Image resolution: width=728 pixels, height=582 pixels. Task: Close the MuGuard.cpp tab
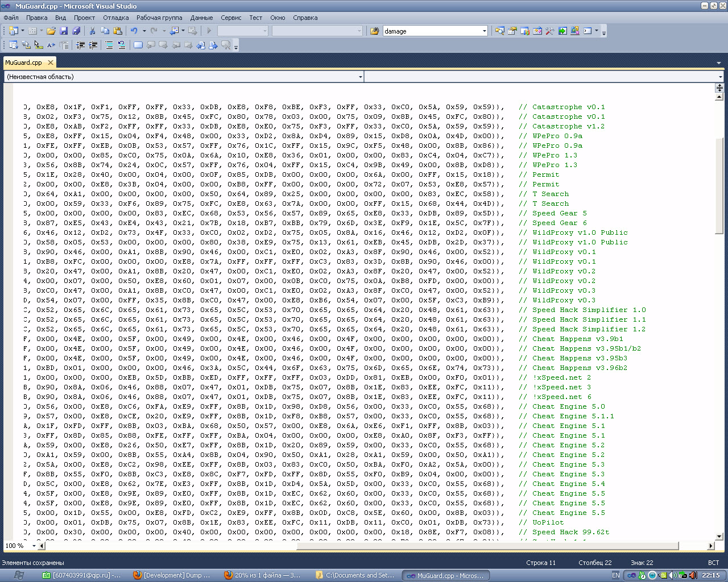pyautogui.click(x=51, y=63)
